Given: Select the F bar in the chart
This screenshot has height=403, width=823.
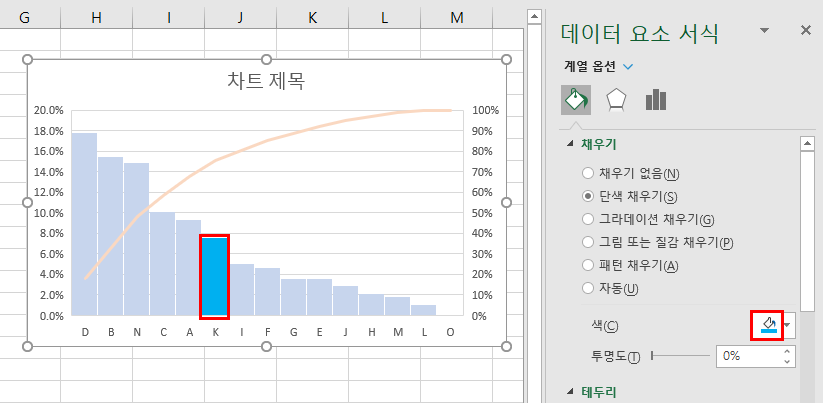Looking at the screenshot, I should pos(267,292).
